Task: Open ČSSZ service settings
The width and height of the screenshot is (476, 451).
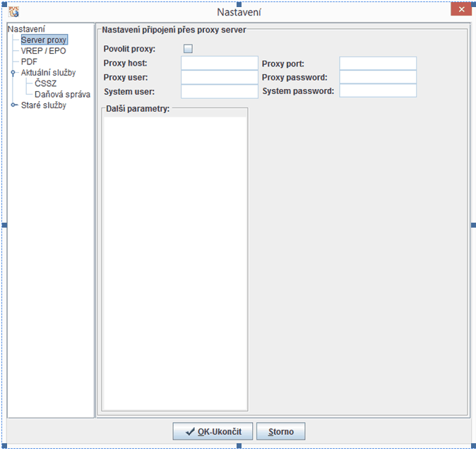Action: (45, 83)
